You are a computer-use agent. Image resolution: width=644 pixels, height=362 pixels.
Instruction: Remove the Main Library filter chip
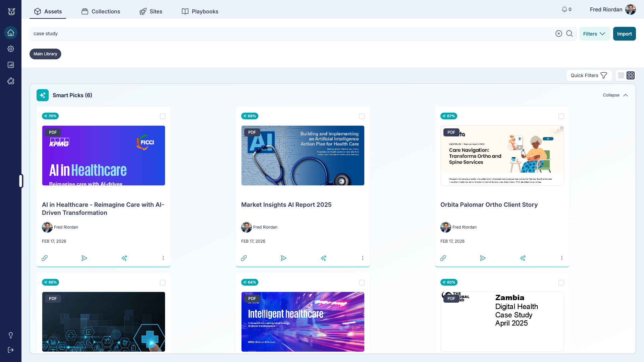(x=45, y=54)
